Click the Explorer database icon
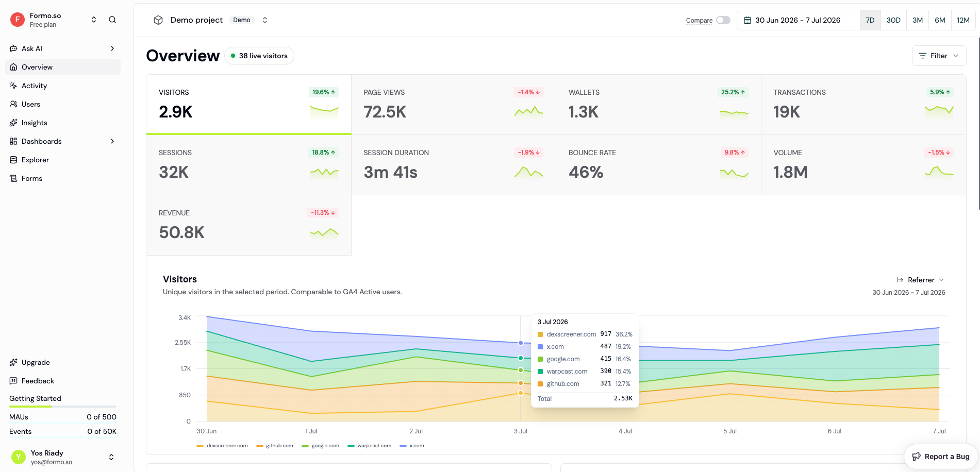 13,160
